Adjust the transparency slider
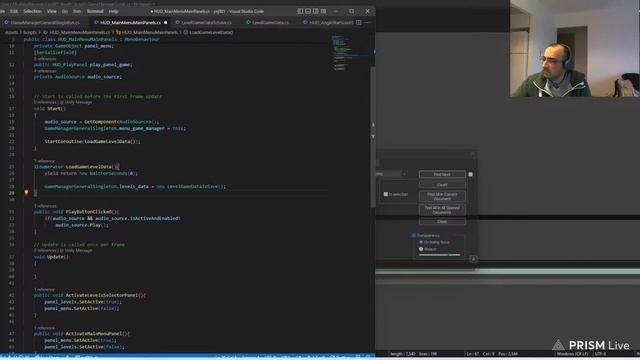 point(440,255)
